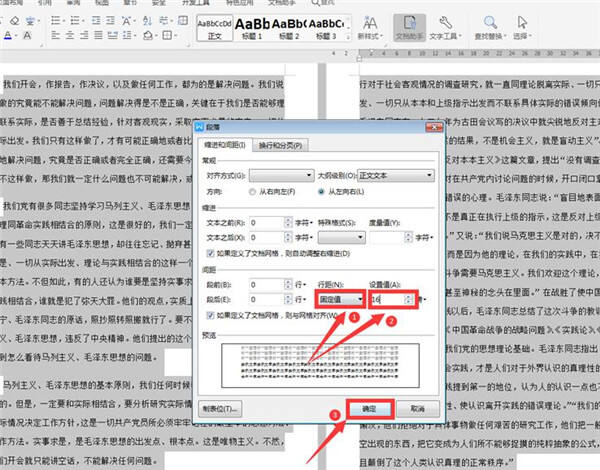Click 文本之后(X) spinner arrows

click(x=288, y=237)
